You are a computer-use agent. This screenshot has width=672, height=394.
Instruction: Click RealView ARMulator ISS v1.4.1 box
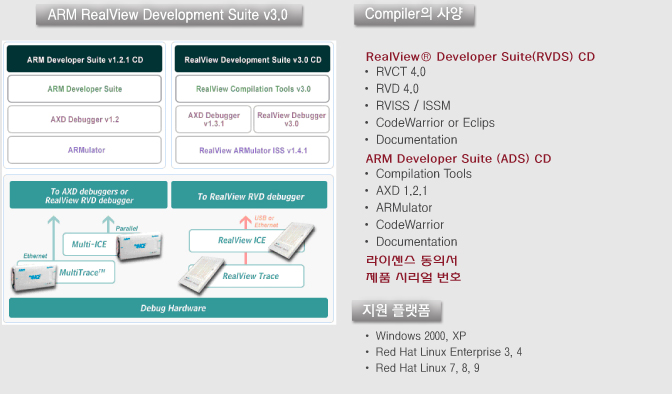252,150
